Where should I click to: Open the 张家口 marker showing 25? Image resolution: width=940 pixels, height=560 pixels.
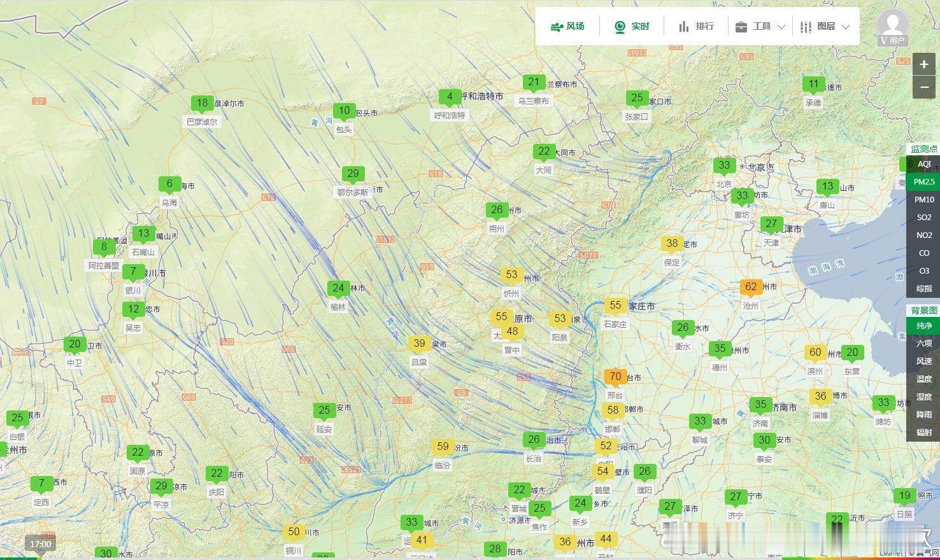[637, 99]
